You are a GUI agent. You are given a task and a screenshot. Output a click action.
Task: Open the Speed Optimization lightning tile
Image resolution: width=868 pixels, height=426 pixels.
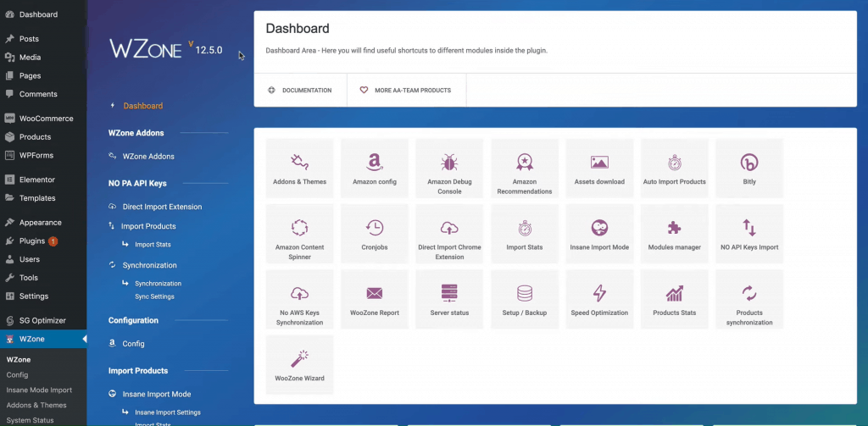pyautogui.click(x=599, y=298)
